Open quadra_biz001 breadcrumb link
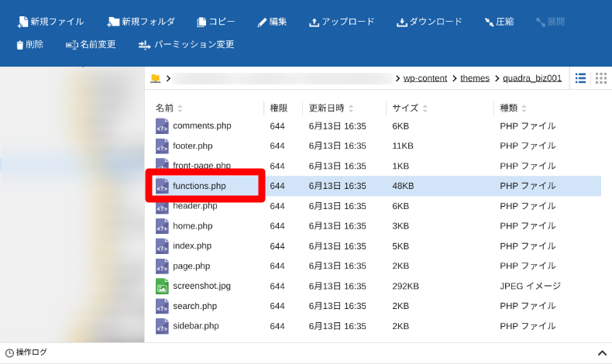This screenshot has width=612, height=364. point(532,78)
